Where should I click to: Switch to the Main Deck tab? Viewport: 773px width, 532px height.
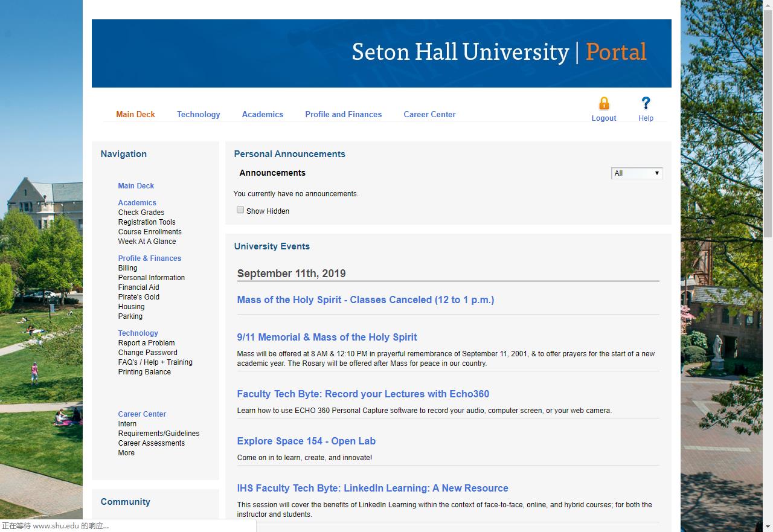point(135,114)
